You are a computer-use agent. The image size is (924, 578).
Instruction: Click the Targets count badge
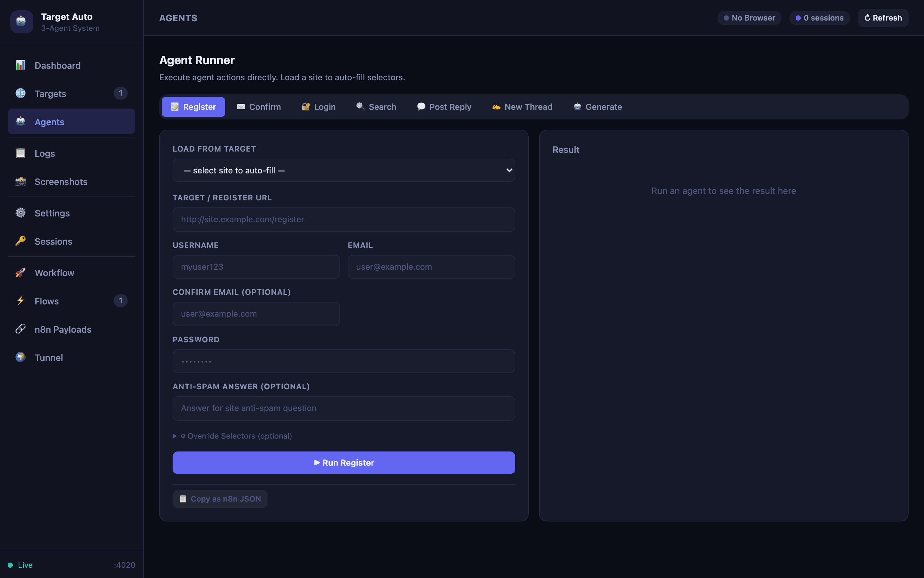[x=121, y=93]
